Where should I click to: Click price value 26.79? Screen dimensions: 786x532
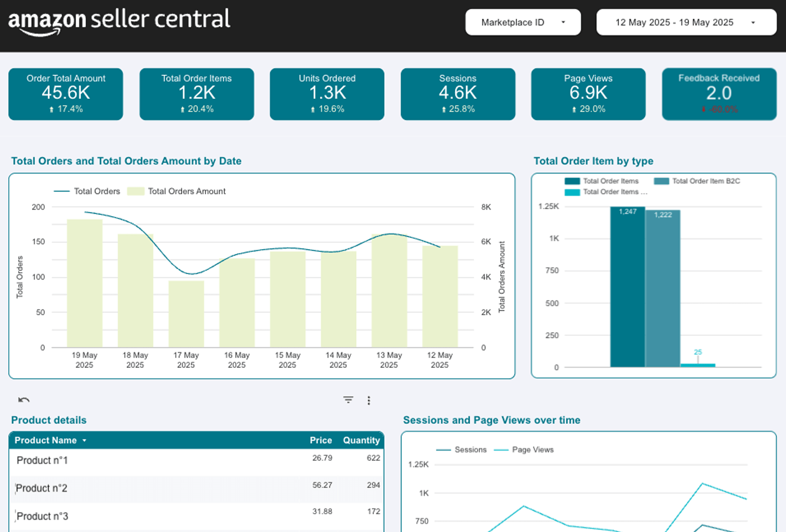point(322,458)
